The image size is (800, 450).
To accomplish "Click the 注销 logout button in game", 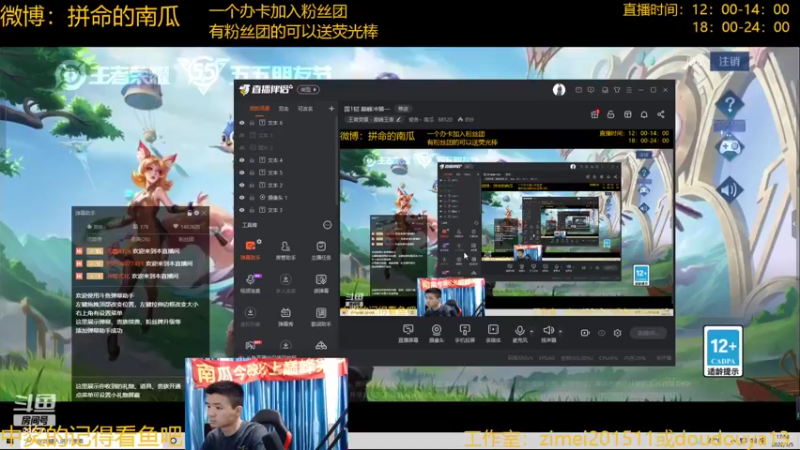I will coord(729,62).
